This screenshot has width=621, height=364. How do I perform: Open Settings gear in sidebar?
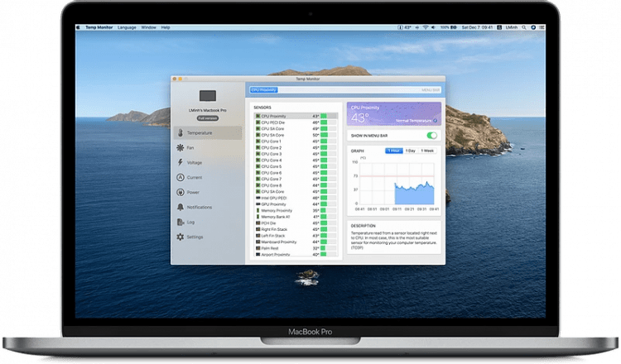tap(179, 237)
